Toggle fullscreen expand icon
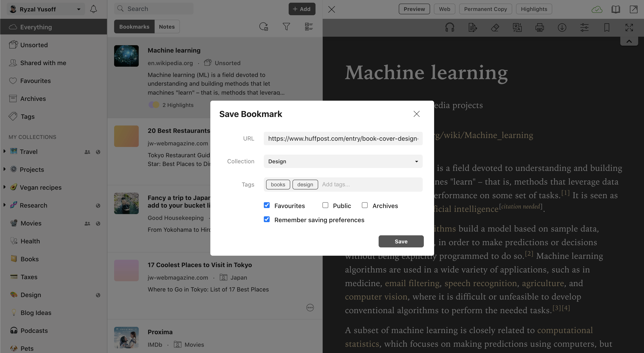 pos(629,27)
